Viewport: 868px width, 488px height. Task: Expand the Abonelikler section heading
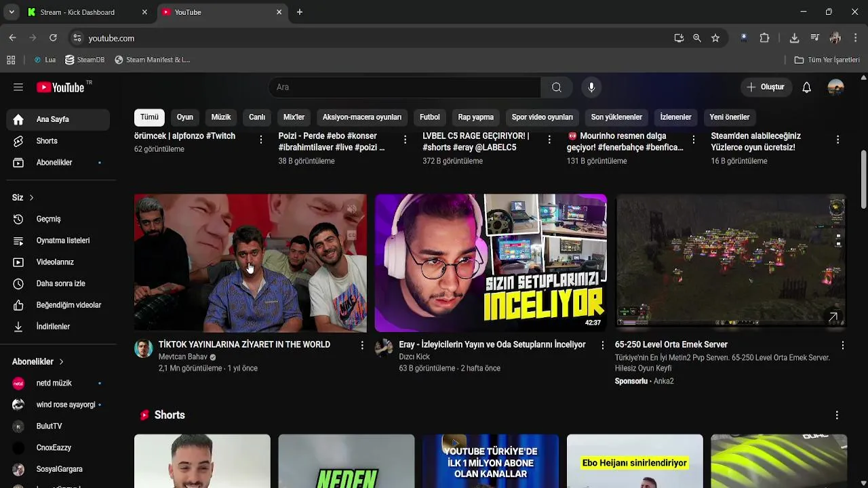38,362
